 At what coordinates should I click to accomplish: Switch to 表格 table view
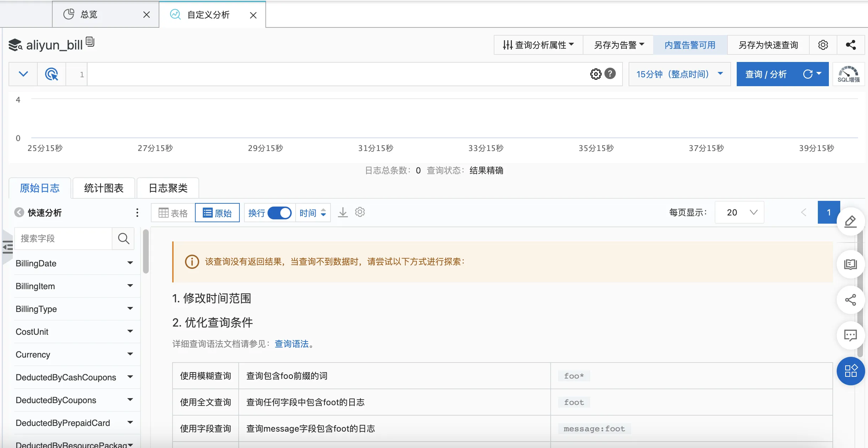[x=173, y=213]
